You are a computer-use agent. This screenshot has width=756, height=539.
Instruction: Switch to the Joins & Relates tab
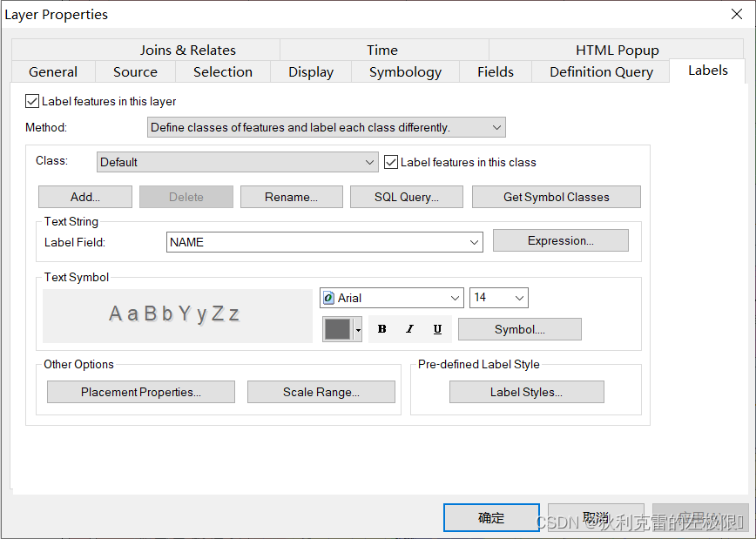(x=188, y=50)
